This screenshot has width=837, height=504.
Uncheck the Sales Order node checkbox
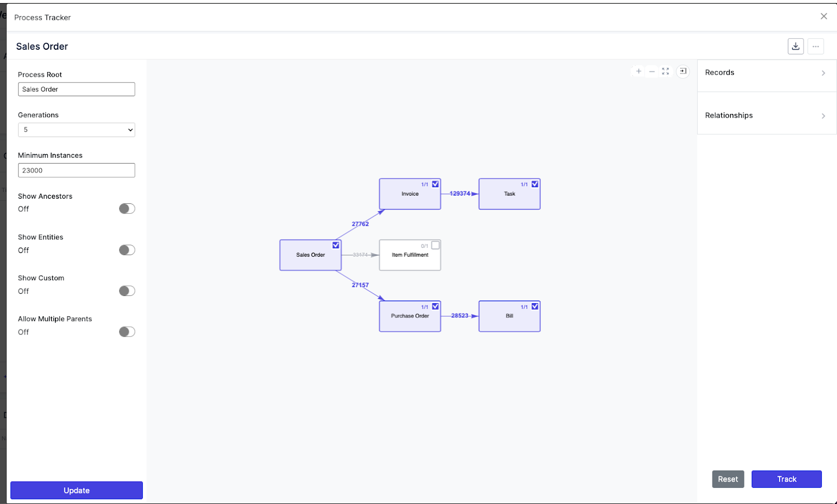pos(336,245)
